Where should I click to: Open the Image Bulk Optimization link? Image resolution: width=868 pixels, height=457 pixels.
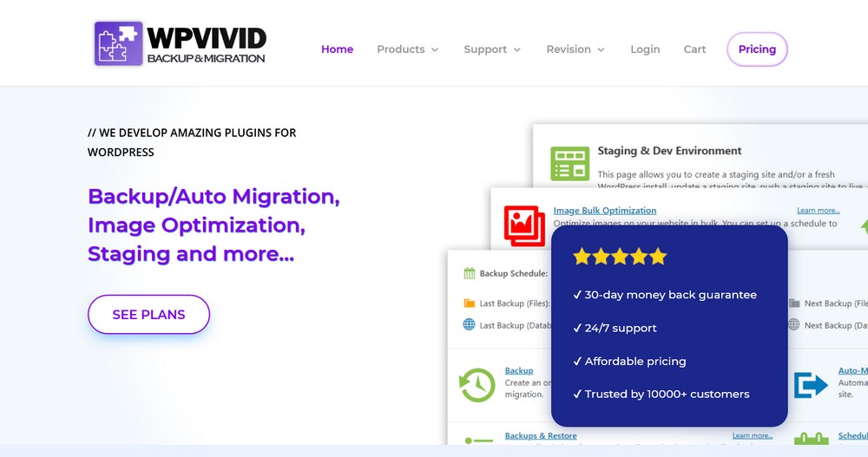604,210
